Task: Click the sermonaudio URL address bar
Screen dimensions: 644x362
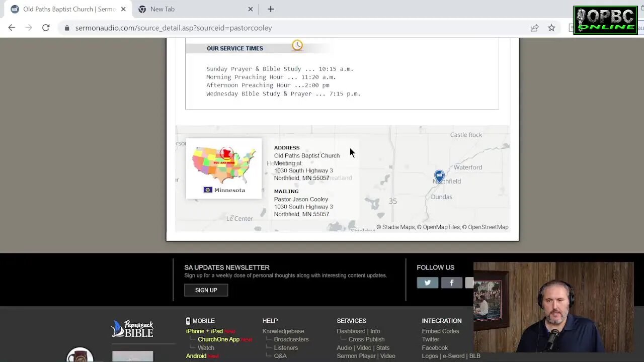Action: click(x=174, y=28)
